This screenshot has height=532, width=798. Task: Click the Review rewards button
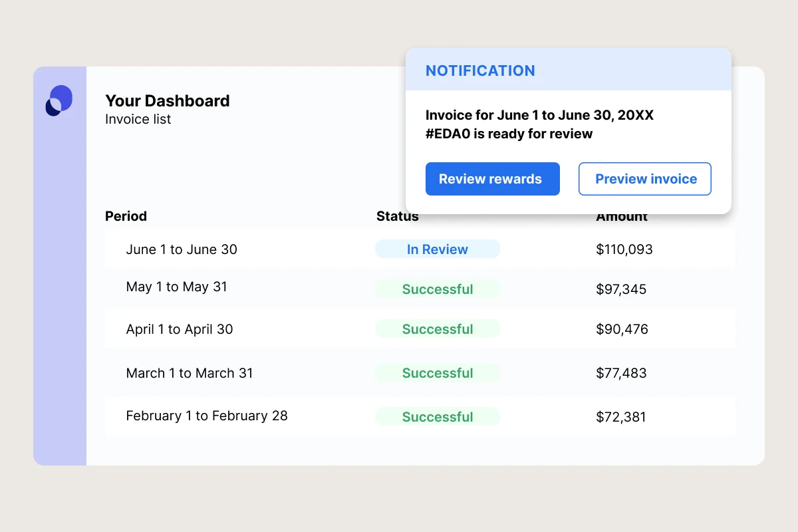point(492,179)
